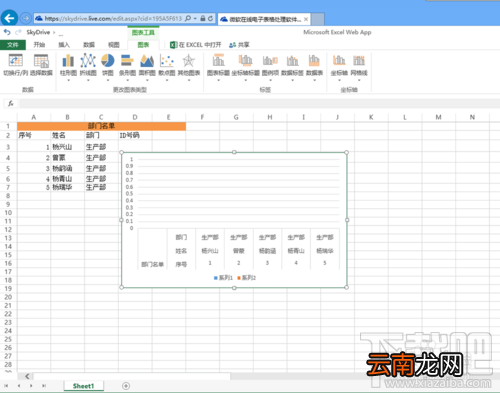
Task: Select the 姓名 header cell
Action: pos(68,135)
